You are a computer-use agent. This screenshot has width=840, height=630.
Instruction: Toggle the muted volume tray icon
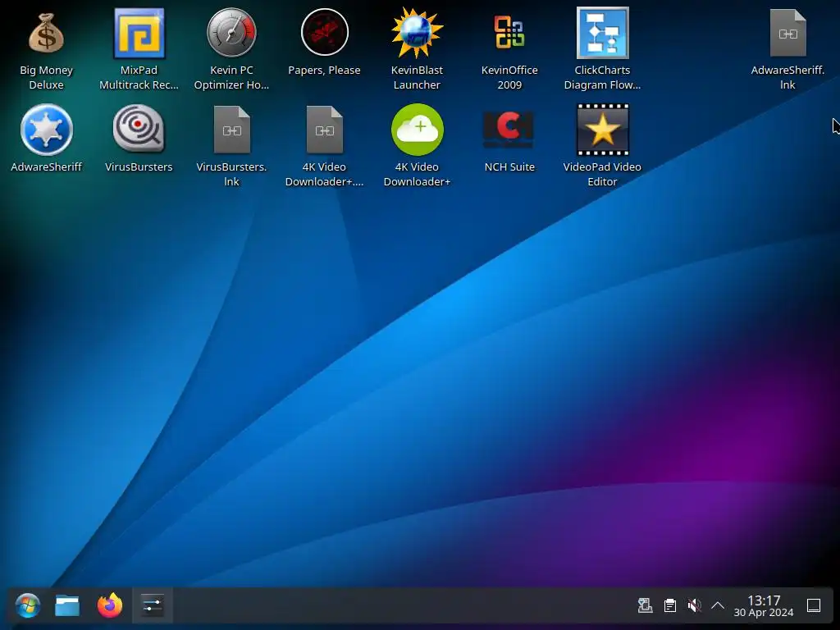click(x=694, y=606)
